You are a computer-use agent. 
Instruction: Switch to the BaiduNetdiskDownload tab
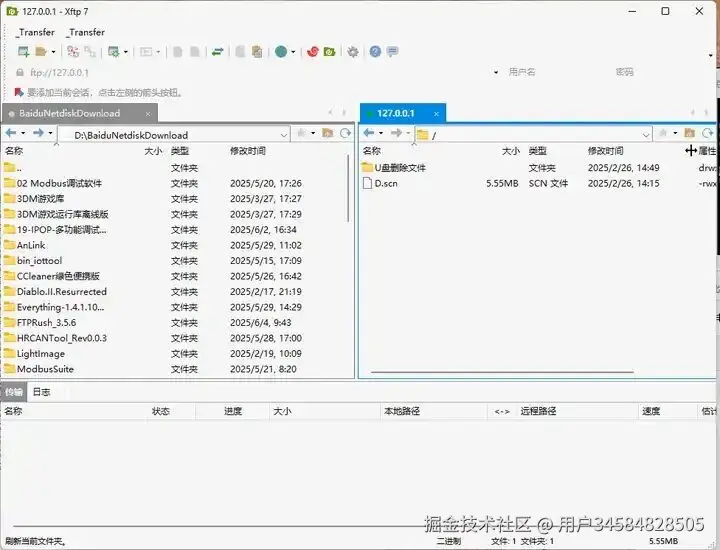(x=69, y=113)
